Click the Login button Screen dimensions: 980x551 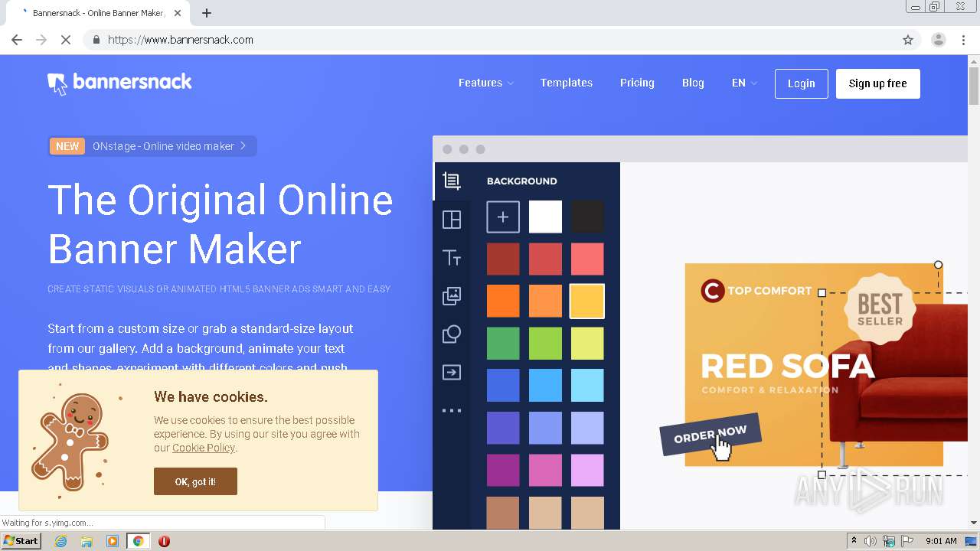tap(801, 83)
